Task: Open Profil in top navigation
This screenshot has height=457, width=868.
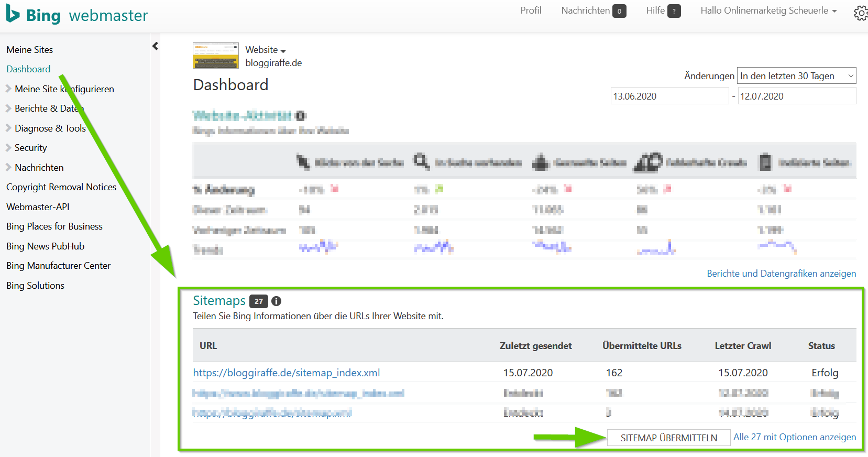Action: click(531, 10)
